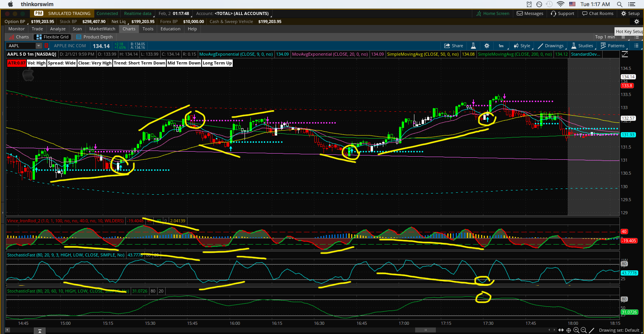Click the Share chart button

tap(453, 46)
